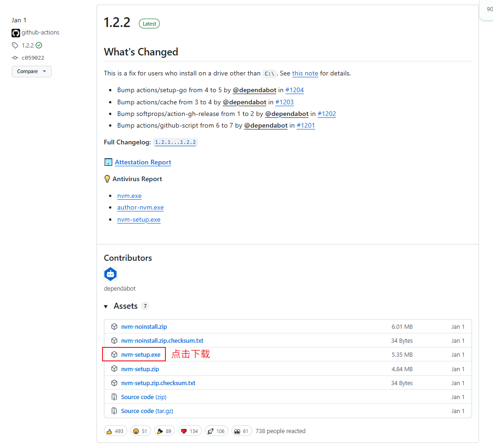Download nvm-noinstall.zip.checksum.txt
This screenshot has height=448, width=493.
pyautogui.click(x=162, y=340)
